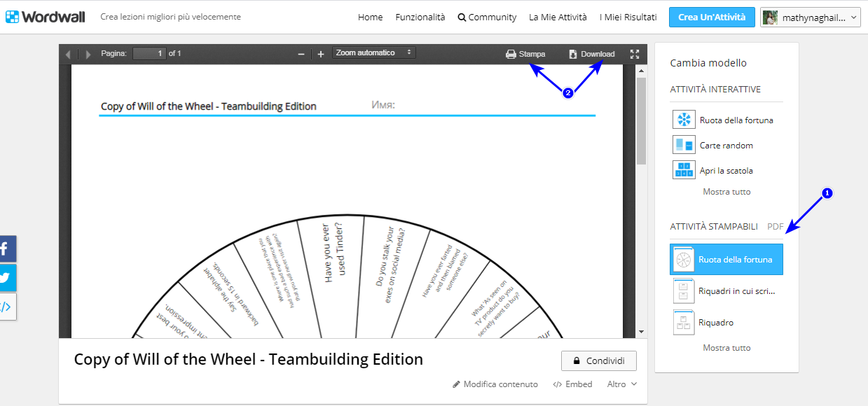Choose the Apri la scatola template icon
This screenshot has height=406, width=868.
tap(683, 170)
